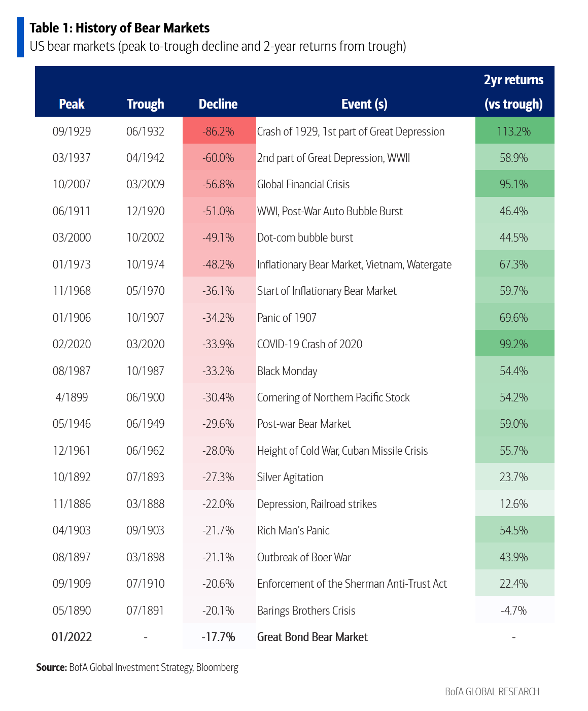Click the Source BofA Global Investment text
The width and height of the screenshot is (588, 711).
coord(137,667)
